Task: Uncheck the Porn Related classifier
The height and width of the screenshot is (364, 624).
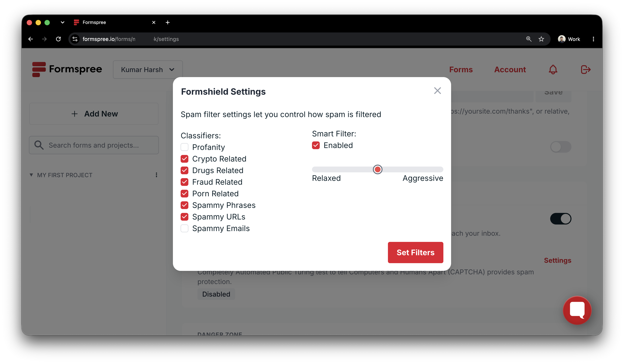Action: coord(184,194)
